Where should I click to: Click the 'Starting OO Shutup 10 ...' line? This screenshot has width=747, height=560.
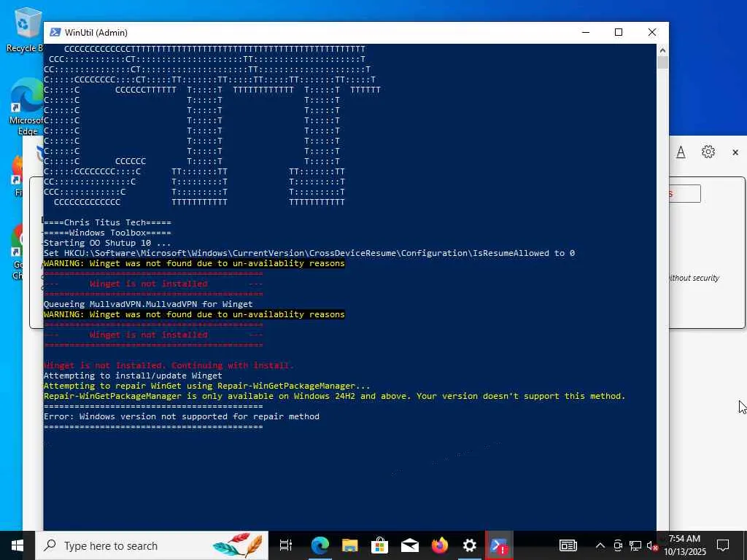107,243
